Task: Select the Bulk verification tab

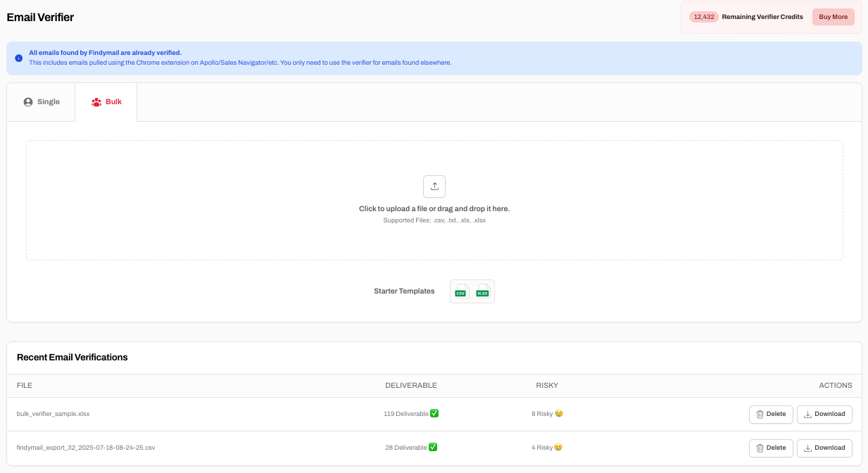Action: pyautogui.click(x=106, y=102)
